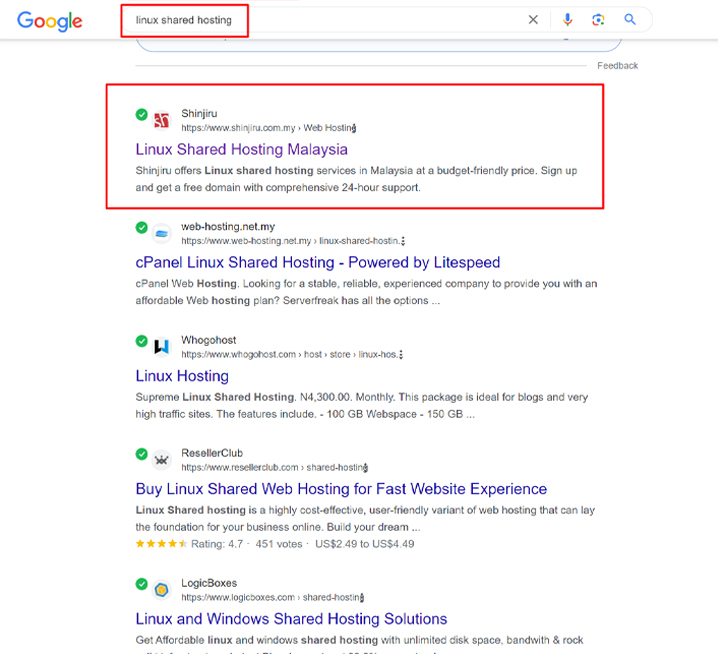Click the resellerclub.com URL breadcrumb
The width and height of the screenshot is (718, 654).
pos(273,468)
